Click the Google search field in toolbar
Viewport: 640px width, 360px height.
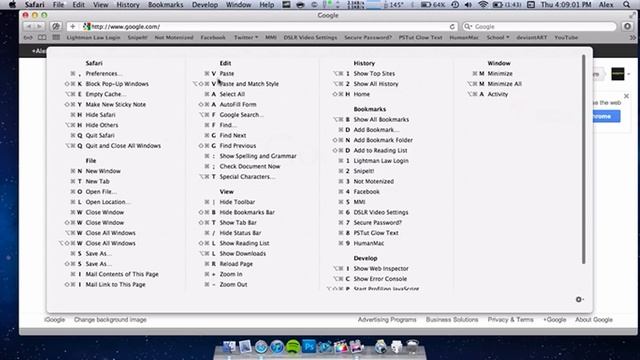coord(539,27)
